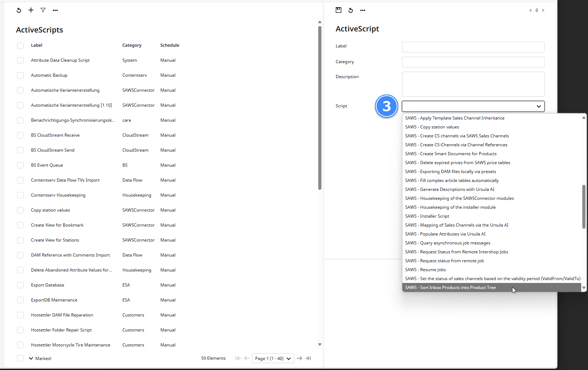The width and height of the screenshot is (588, 370).
Task: Expand the Marked actions chevron
Action: (31, 358)
